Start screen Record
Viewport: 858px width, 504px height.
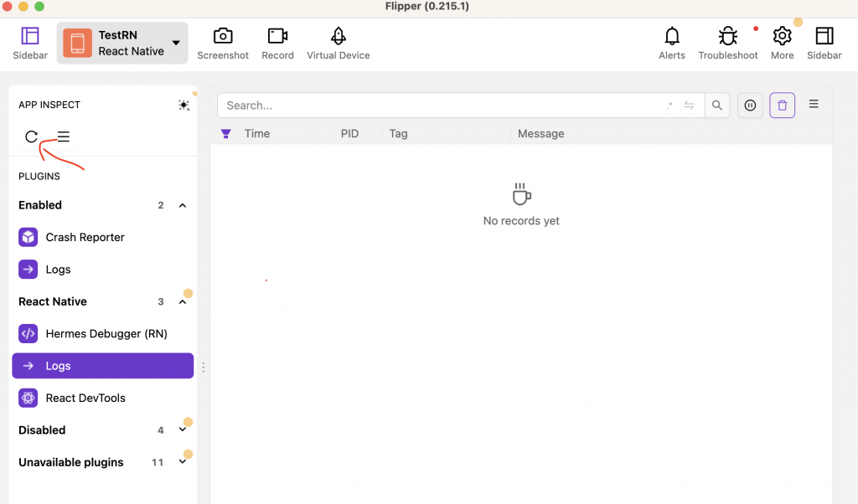(x=277, y=44)
